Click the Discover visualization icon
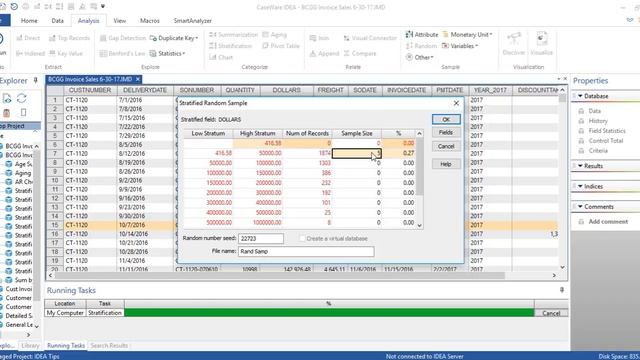The height and width of the screenshot is (360, 640). pos(513,44)
